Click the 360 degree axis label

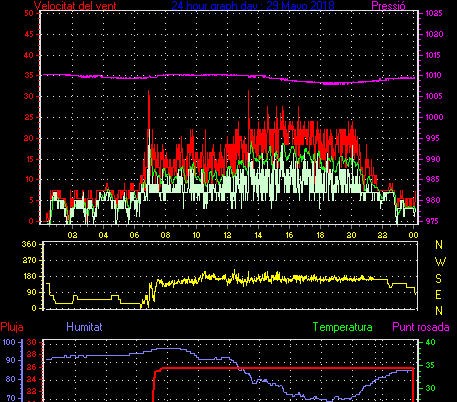(29, 244)
